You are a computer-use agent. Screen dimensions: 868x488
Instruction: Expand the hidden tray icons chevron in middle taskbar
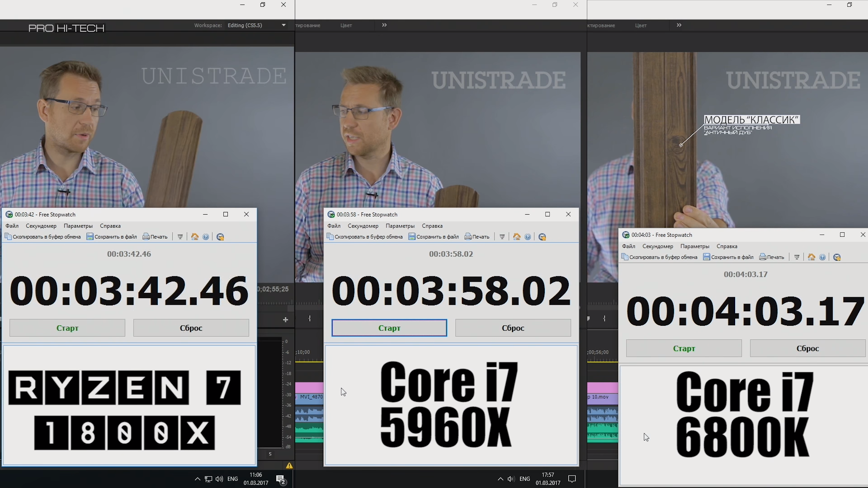[x=500, y=479]
